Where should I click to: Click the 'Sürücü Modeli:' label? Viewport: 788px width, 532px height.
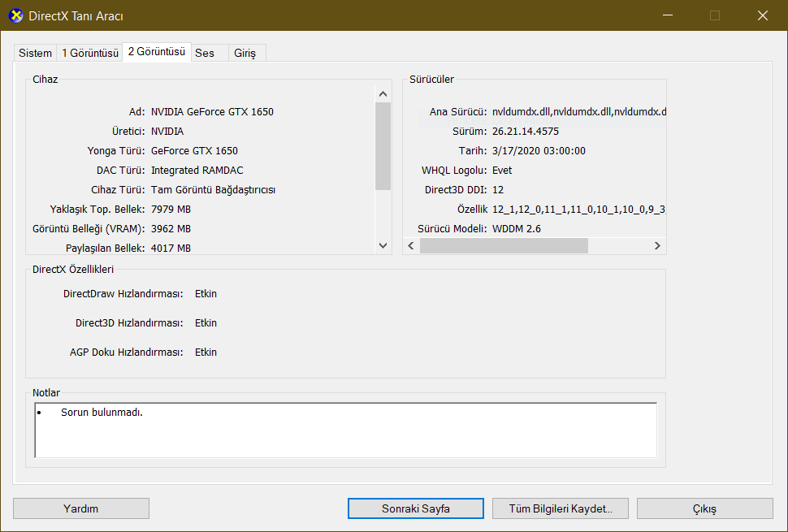pyautogui.click(x=452, y=228)
